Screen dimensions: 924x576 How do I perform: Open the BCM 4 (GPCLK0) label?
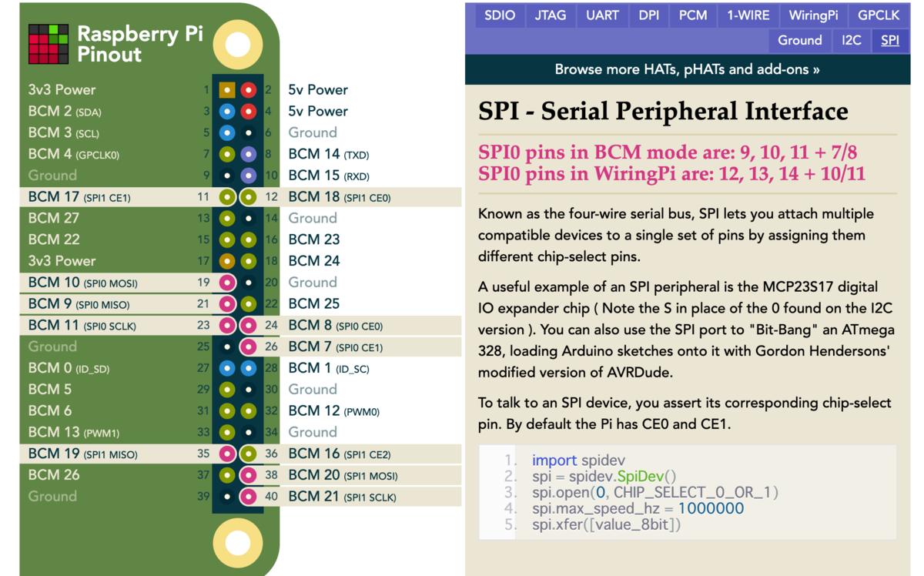tap(74, 154)
